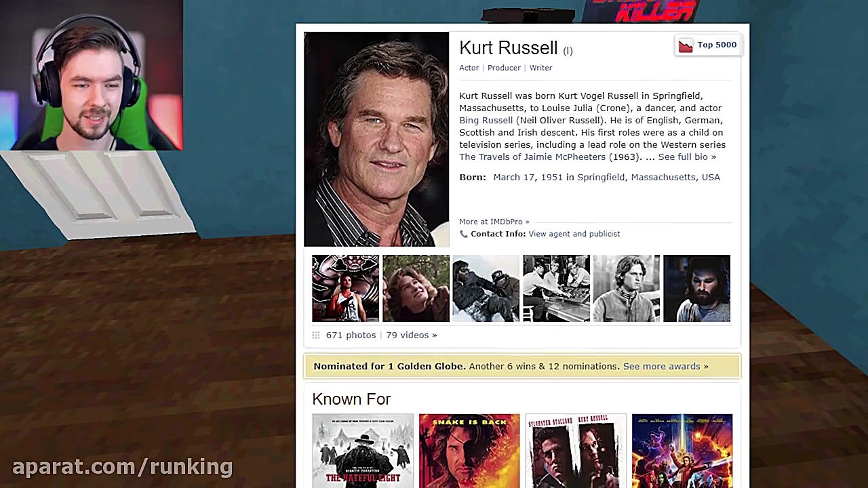Open the Bing Russell link in the bio
868x488 pixels.
pyautogui.click(x=486, y=120)
